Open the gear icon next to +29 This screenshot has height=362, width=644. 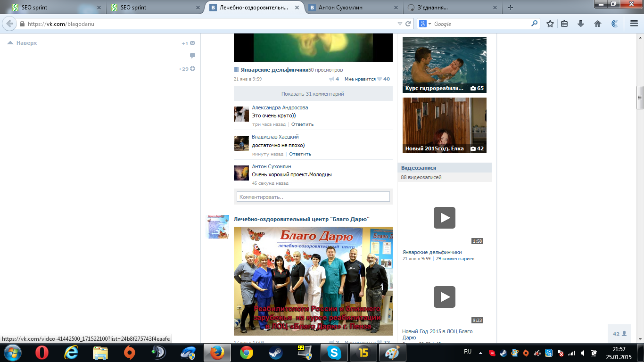point(192,69)
